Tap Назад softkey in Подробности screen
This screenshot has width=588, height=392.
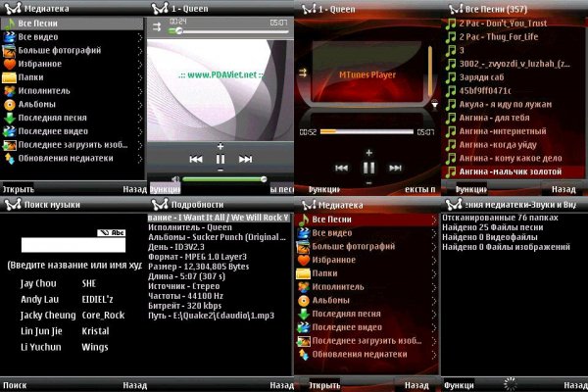tap(281, 385)
